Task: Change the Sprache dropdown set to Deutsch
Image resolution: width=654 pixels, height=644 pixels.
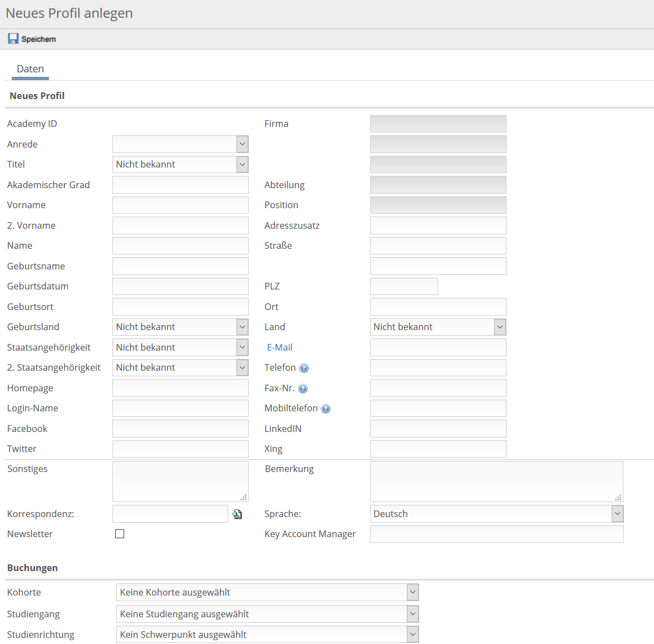Action: [x=496, y=514]
